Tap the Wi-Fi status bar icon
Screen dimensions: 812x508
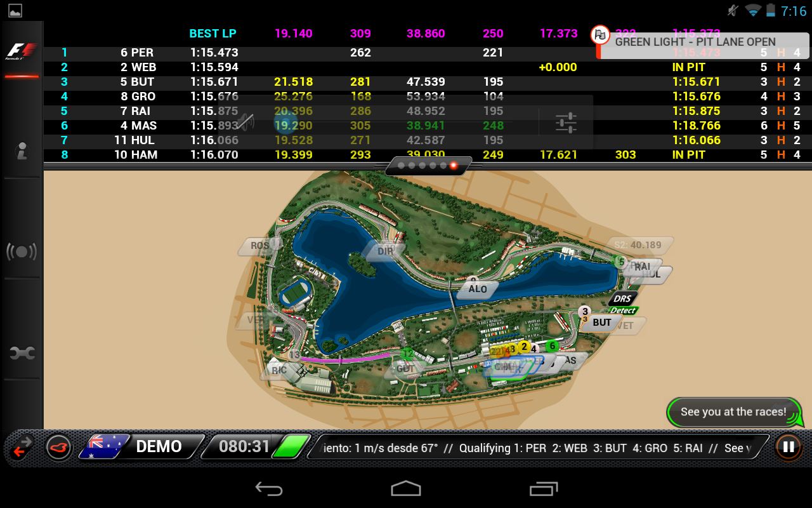[x=753, y=10]
